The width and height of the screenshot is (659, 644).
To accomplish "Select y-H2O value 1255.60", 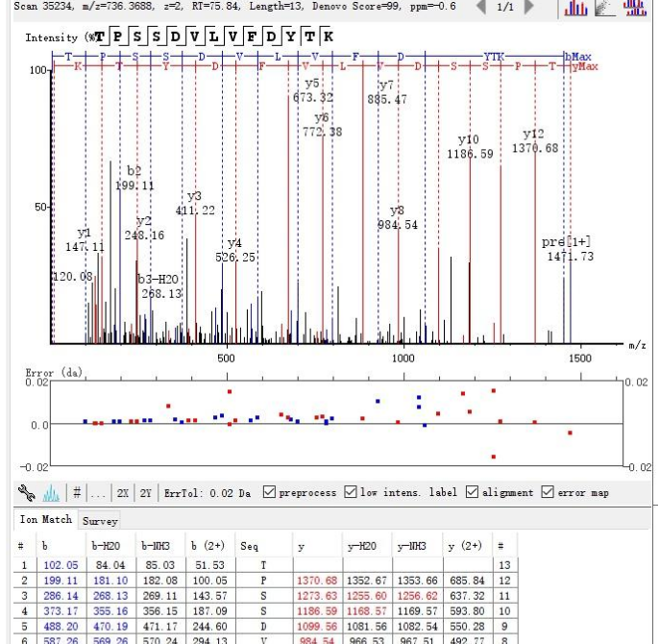I will [x=367, y=596].
